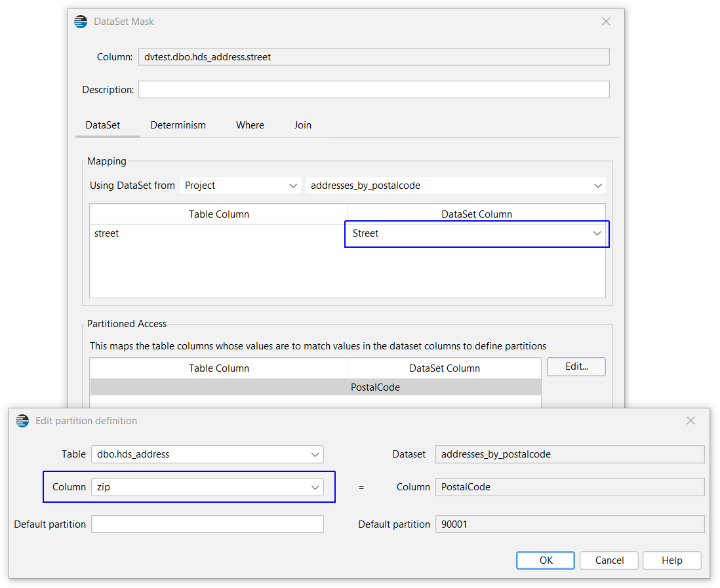Viewport: 720px width, 588px height.
Task: Click the Dataset field addresses_by_postalcode
Action: [x=570, y=454]
